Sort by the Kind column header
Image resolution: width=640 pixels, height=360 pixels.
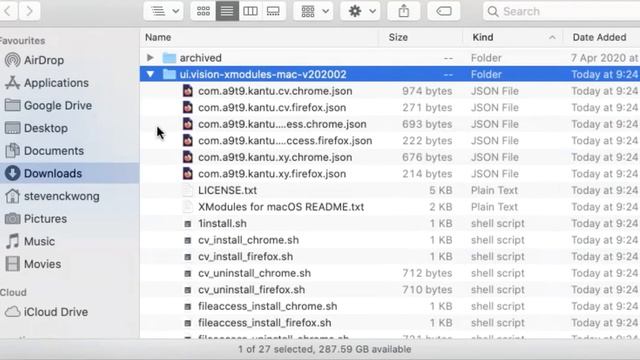point(483,37)
